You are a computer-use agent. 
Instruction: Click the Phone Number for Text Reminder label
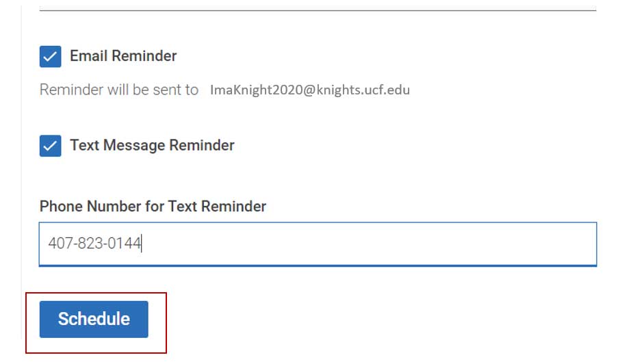pos(153,207)
